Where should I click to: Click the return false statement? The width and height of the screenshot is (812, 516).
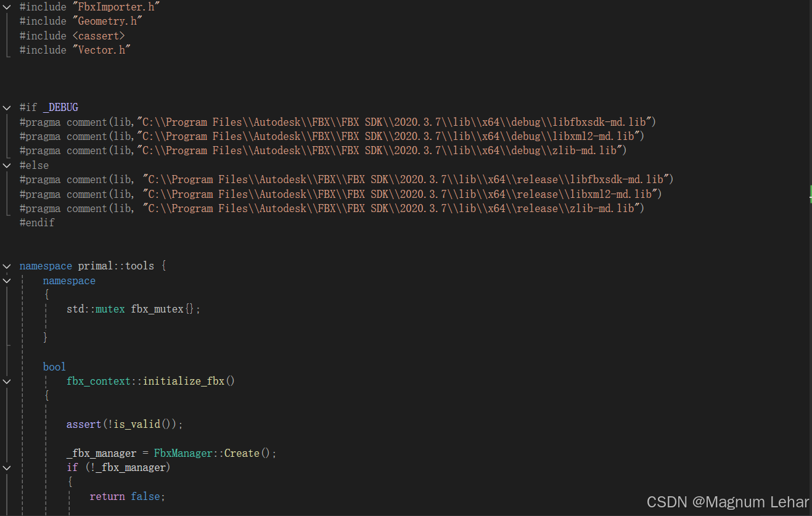tap(128, 496)
